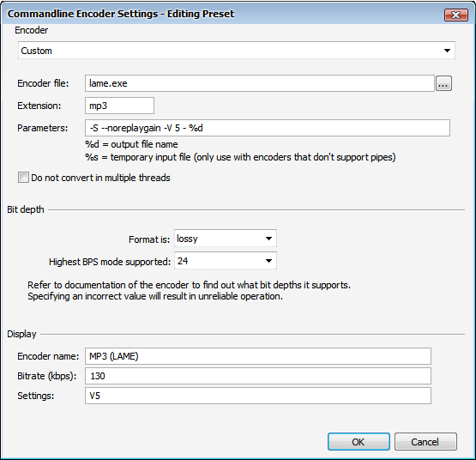
Task: Enable Do not convert in multiple threads checkbox
Action: 23,178
